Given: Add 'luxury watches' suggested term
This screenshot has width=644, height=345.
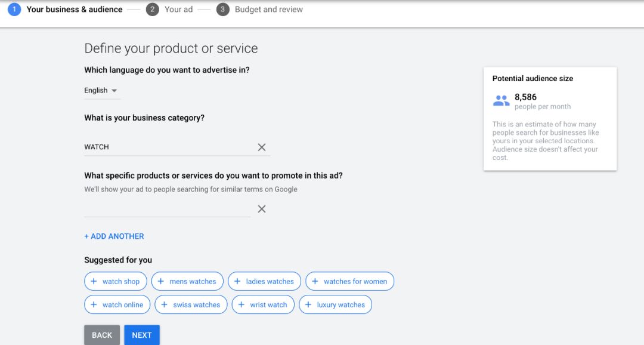Looking at the screenshot, I should click(x=336, y=304).
